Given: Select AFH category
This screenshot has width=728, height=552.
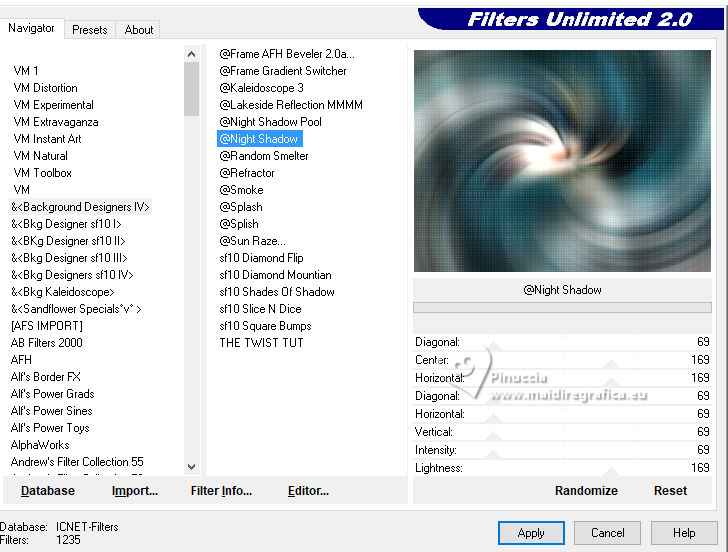Looking at the screenshot, I should (x=21, y=360).
